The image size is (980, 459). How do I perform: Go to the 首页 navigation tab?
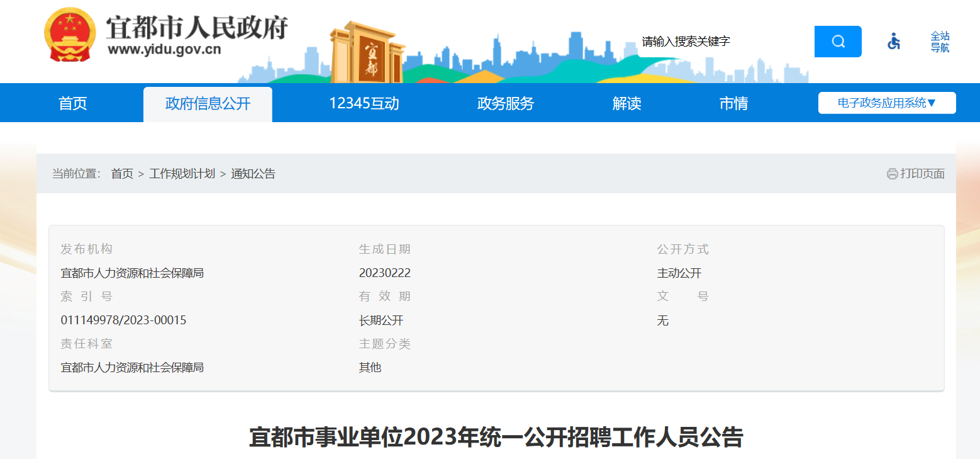click(73, 103)
